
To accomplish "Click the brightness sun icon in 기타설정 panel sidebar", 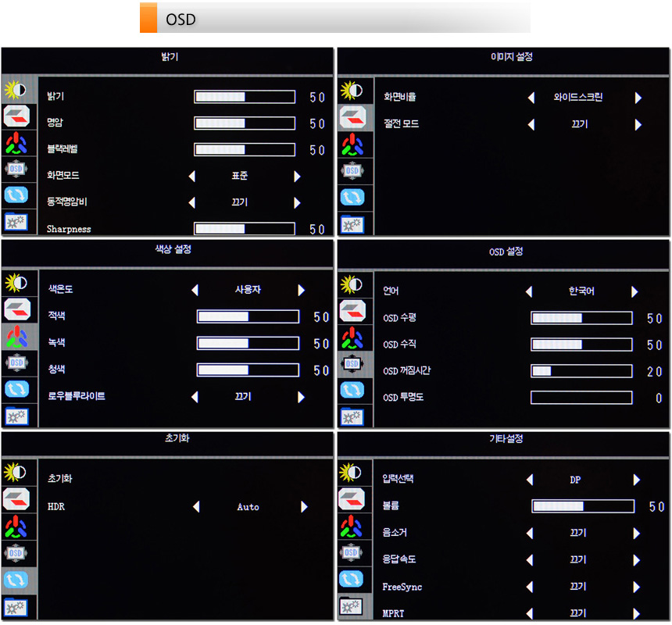I will (352, 472).
